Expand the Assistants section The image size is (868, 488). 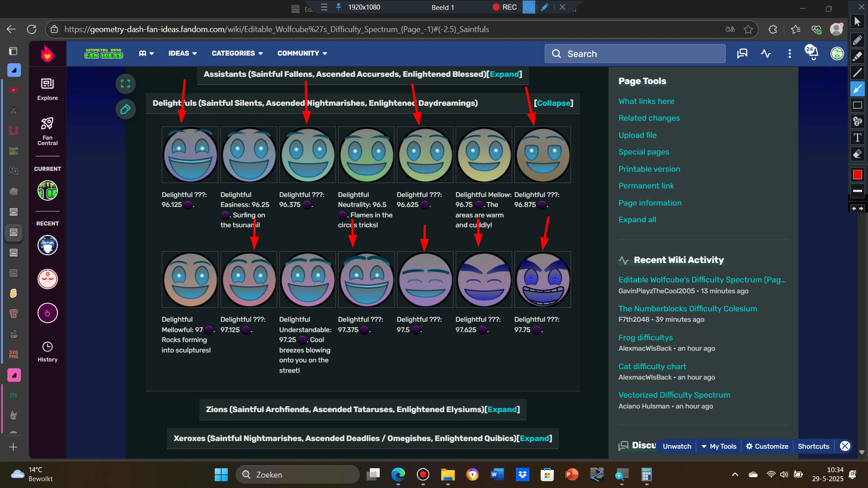coord(504,74)
